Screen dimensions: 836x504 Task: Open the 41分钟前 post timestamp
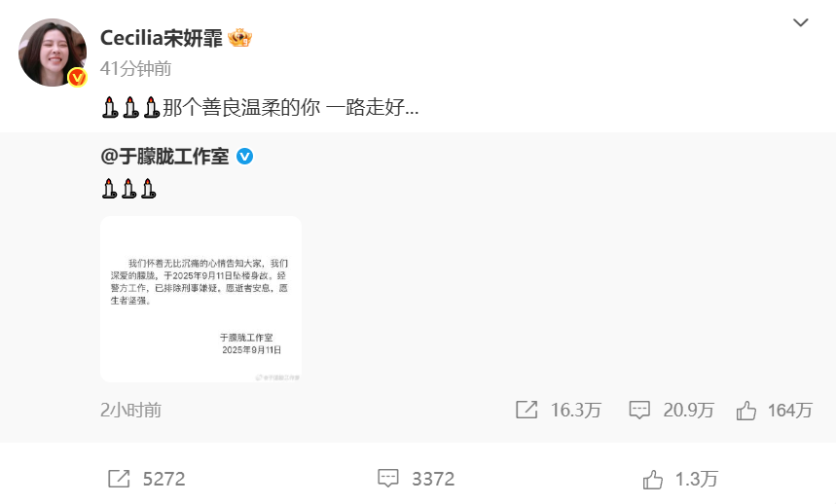click(x=136, y=69)
